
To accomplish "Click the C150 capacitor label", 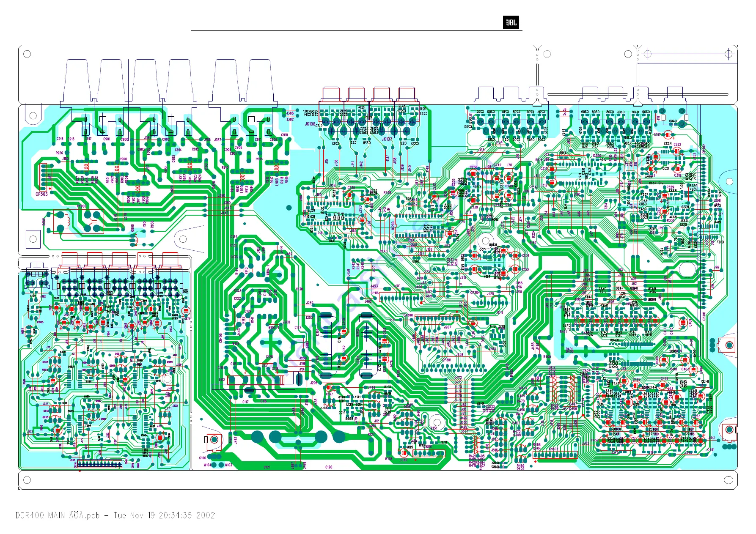I will pyautogui.click(x=404, y=460).
